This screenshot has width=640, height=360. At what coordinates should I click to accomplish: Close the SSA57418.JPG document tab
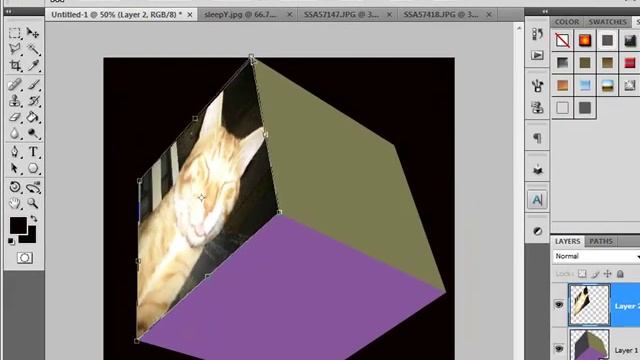[489, 15]
